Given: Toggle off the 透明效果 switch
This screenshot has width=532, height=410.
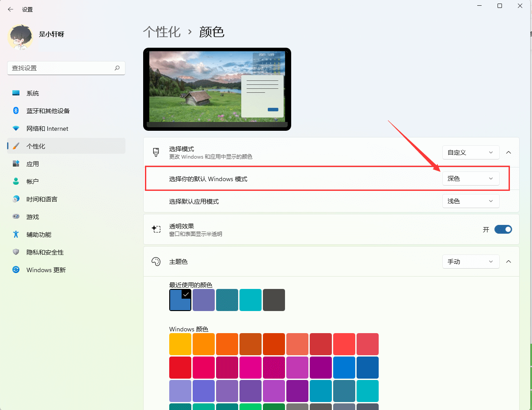Looking at the screenshot, I should coord(503,229).
